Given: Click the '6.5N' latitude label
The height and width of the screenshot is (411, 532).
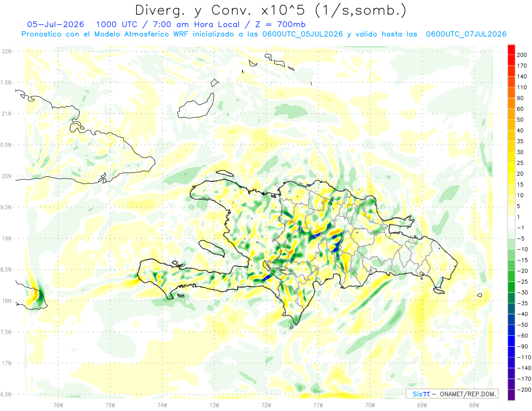Looking at the screenshot, I should click(6, 394).
